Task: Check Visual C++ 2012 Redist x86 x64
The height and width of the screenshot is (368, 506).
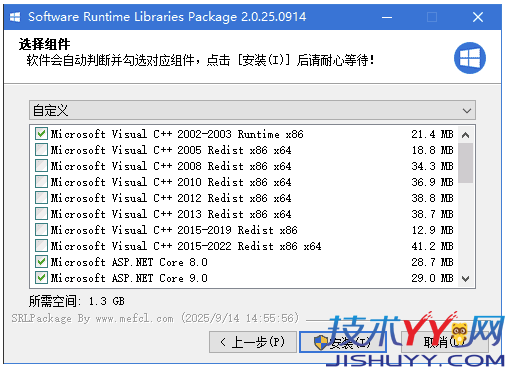Action: (x=41, y=198)
